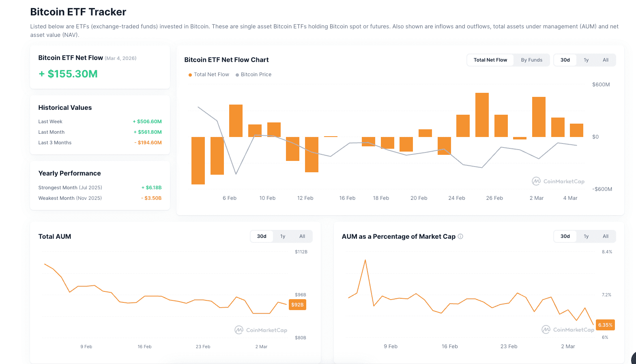Select 1y range on Net Flow chart
Viewport: 636px width, 364px height.
pos(586,60)
